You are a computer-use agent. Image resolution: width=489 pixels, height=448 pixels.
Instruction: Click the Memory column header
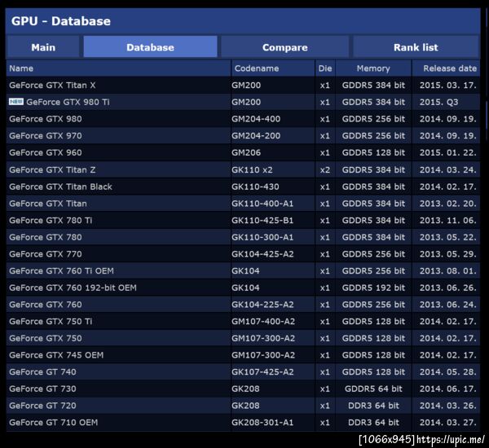tap(373, 68)
